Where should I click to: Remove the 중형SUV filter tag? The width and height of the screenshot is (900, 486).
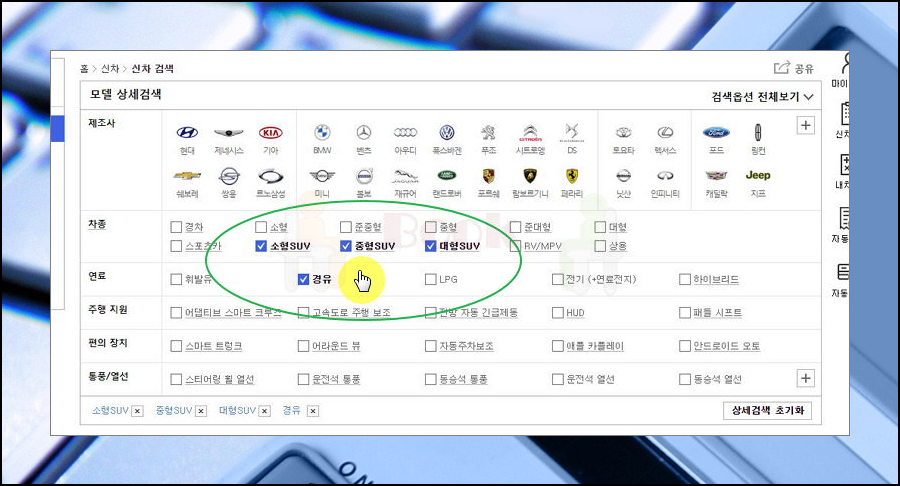(201, 411)
